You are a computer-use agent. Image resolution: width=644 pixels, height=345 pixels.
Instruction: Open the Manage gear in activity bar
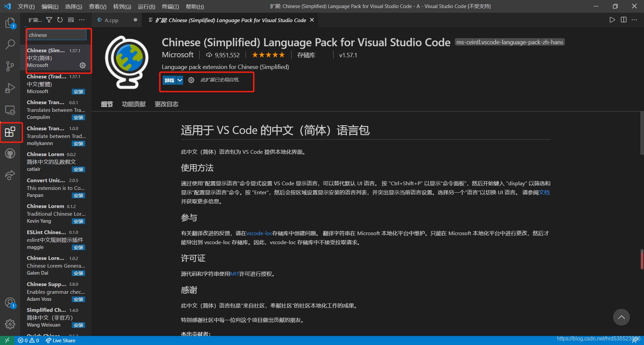[x=10, y=324]
